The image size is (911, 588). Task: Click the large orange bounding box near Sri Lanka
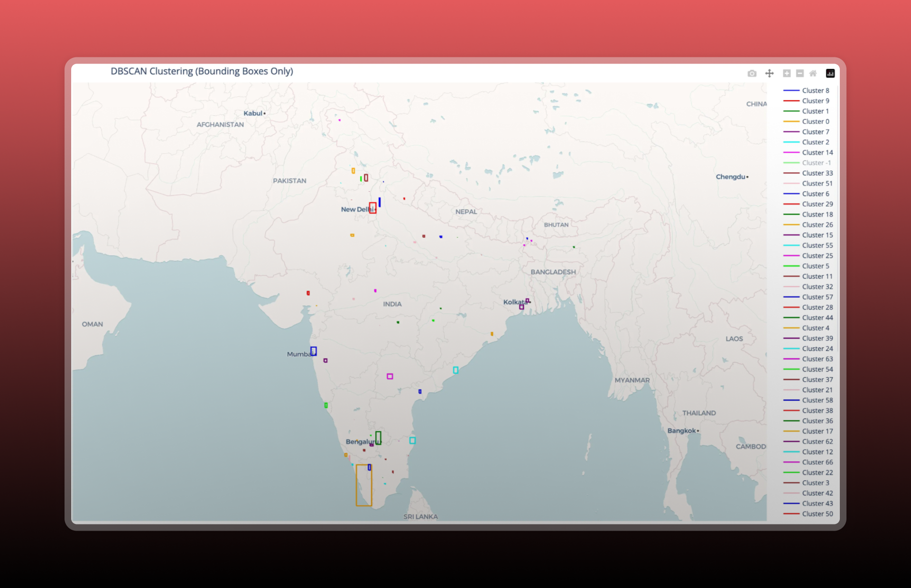point(357,486)
